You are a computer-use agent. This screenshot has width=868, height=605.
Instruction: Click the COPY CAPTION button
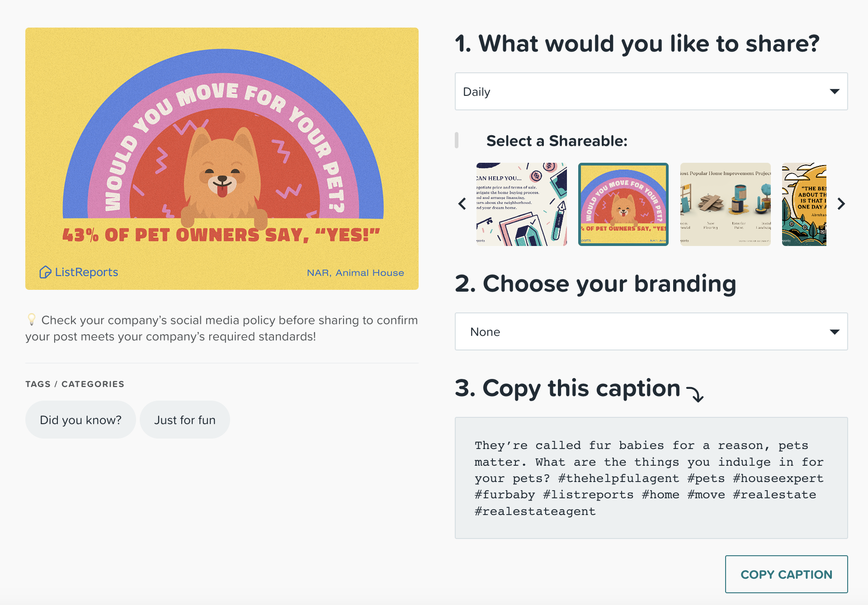[786, 574]
